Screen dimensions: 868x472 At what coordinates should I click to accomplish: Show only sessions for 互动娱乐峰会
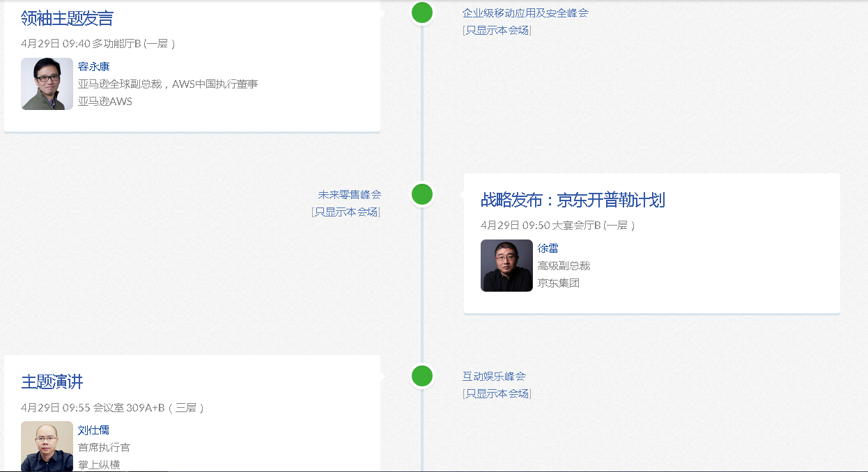tap(497, 393)
